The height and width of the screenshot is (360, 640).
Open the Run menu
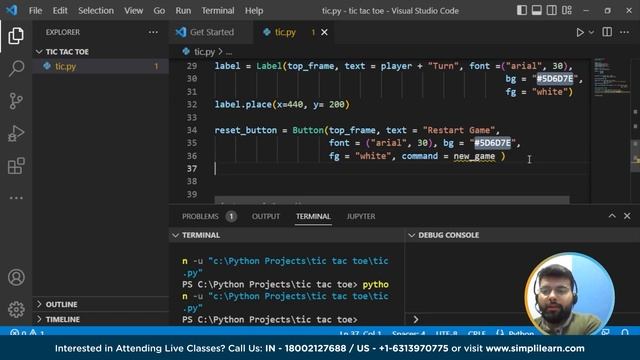tap(183, 11)
